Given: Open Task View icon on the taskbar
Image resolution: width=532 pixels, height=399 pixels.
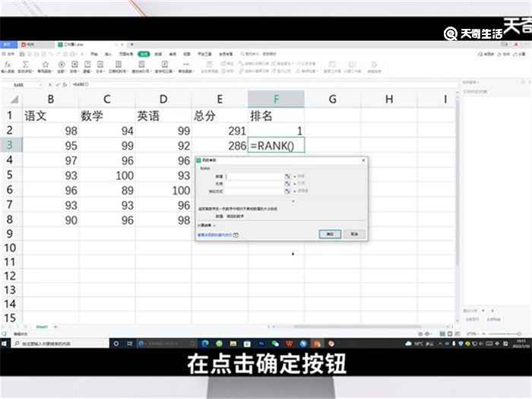Looking at the screenshot, I should click(130, 344).
